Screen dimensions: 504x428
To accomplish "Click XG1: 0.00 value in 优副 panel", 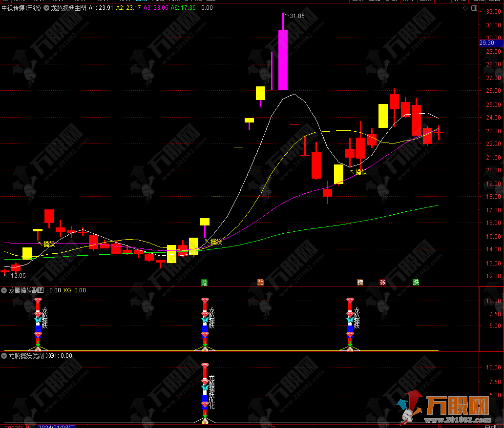I will (59, 356).
